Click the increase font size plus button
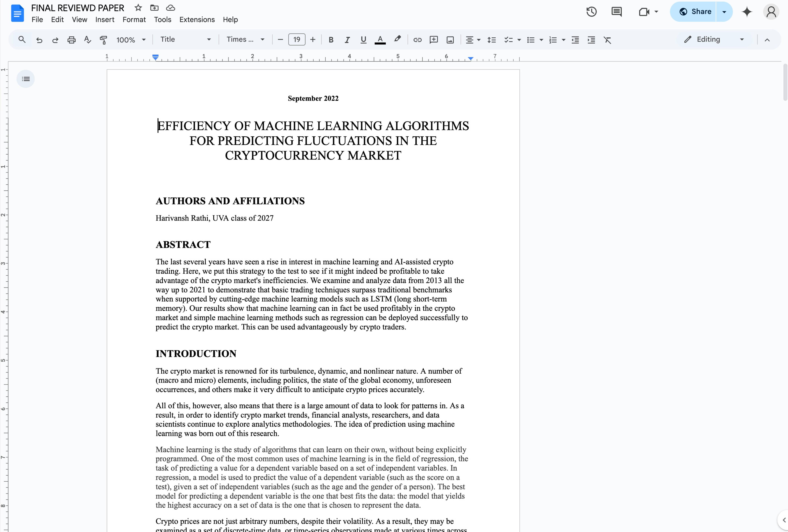 [313, 40]
